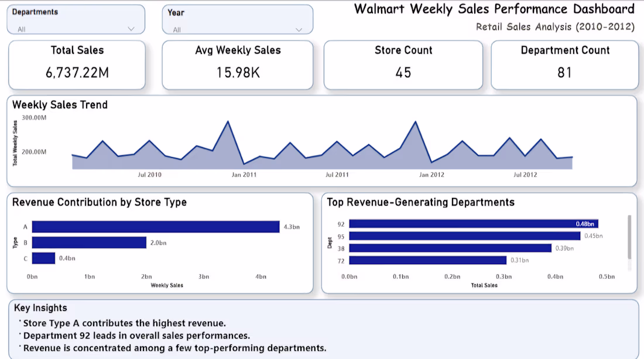Click the revenue concentration insight line
This screenshot has height=359, width=644.
coord(174,348)
